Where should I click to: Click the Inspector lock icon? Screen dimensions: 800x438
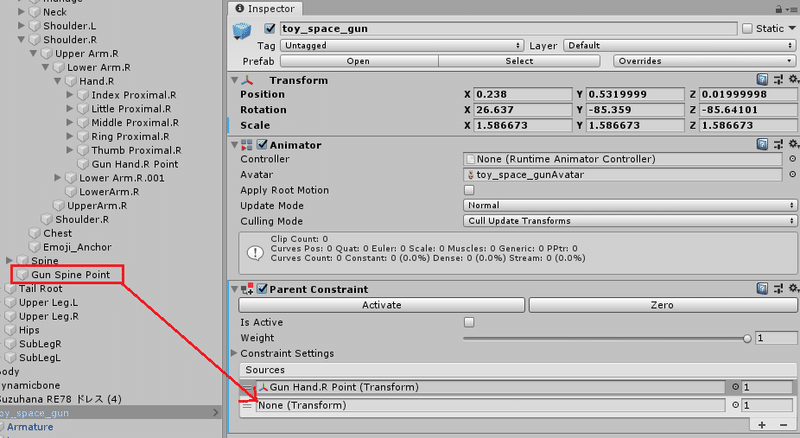click(779, 9)
